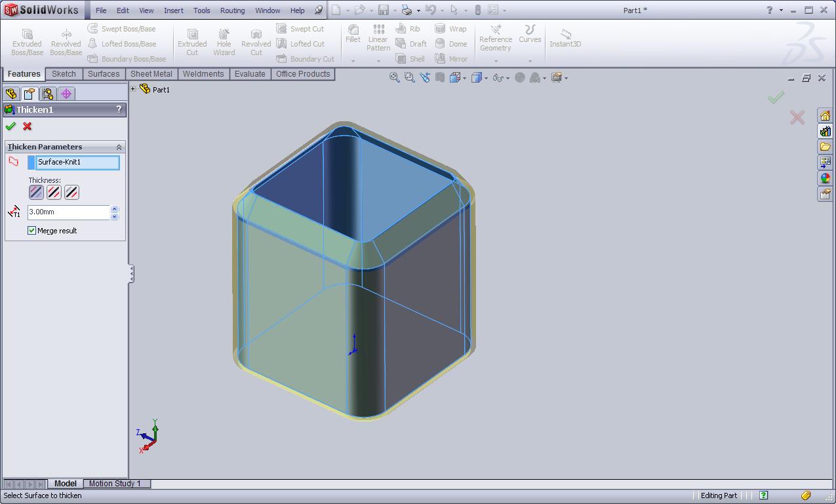The width and height of the screenshot is (836, 504).
Task: Switch to the Sheet Metal tab
Action: pyautogui.click(x=151, y=74)
